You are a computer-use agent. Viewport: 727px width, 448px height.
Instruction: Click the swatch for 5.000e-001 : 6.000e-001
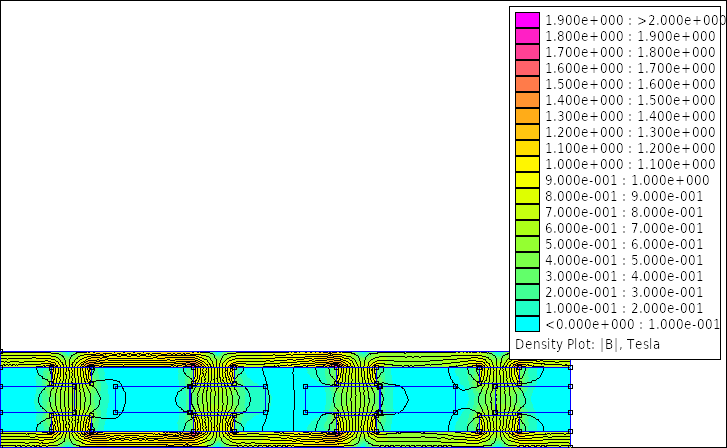527,244
